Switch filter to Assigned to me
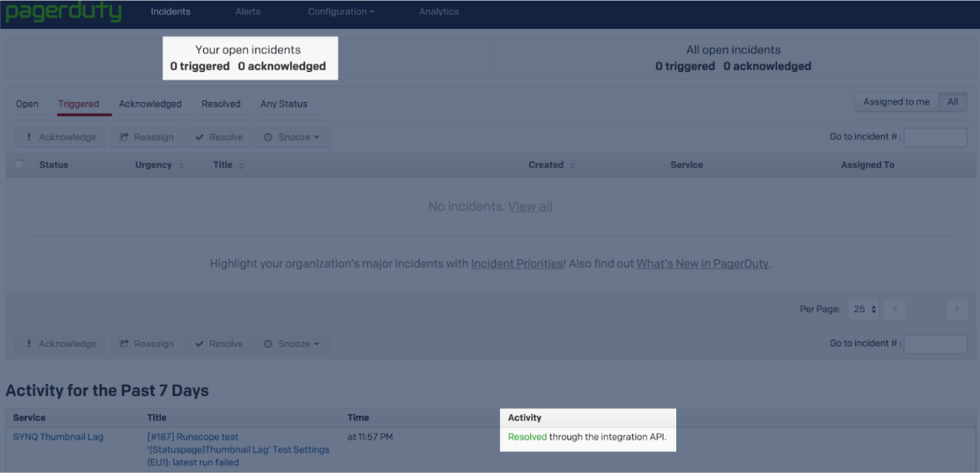Image resolution: width=980 pixels, height=473 pixels. [x=896, y=101]
